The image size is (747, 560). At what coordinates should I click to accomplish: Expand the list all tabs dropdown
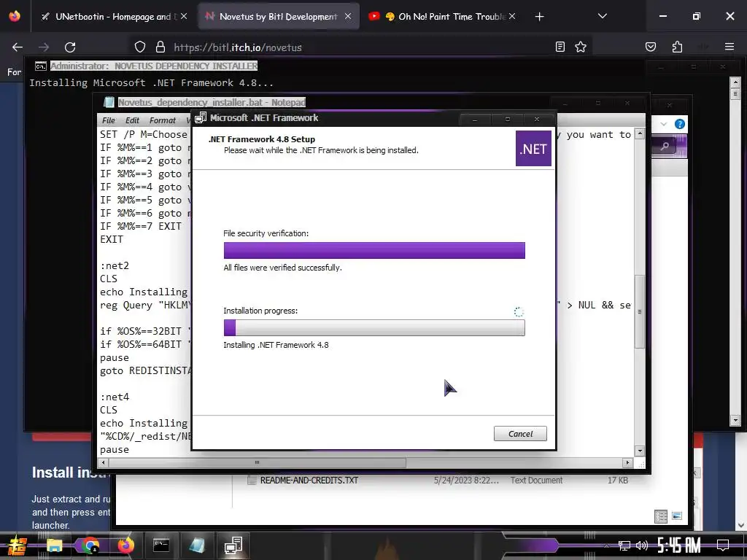tap(602, 16)
